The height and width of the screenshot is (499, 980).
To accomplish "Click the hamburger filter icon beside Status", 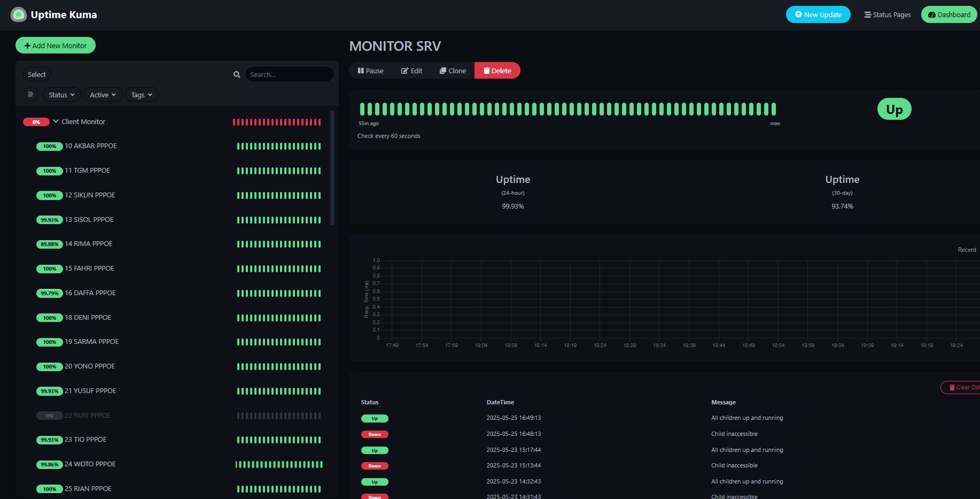I will 30,95.
